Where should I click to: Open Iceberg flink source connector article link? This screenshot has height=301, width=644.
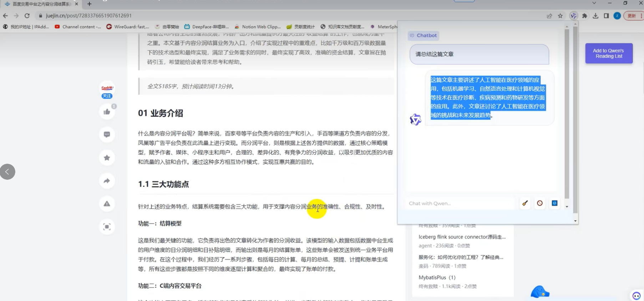click(x=462, y=237)
